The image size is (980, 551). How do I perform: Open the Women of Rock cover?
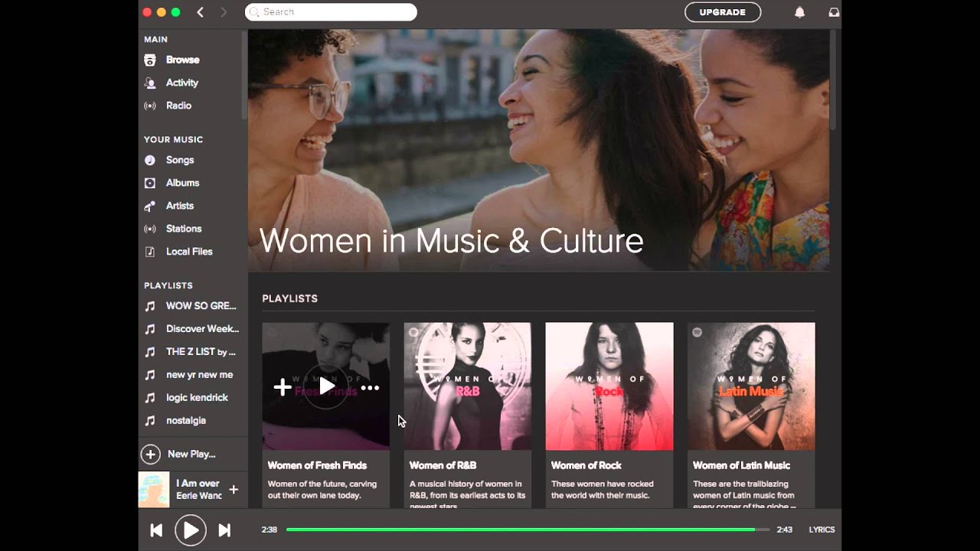(609, 386)
